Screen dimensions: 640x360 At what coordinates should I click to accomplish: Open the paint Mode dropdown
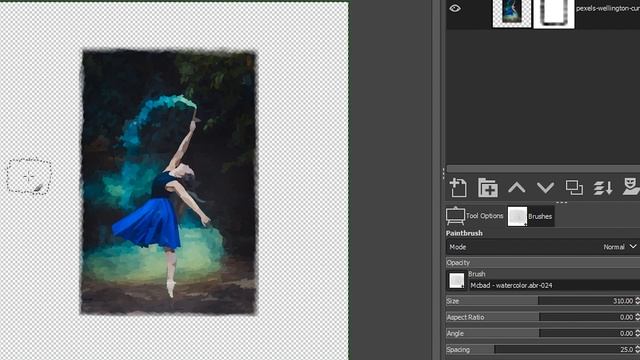click(x=543, y=247)
